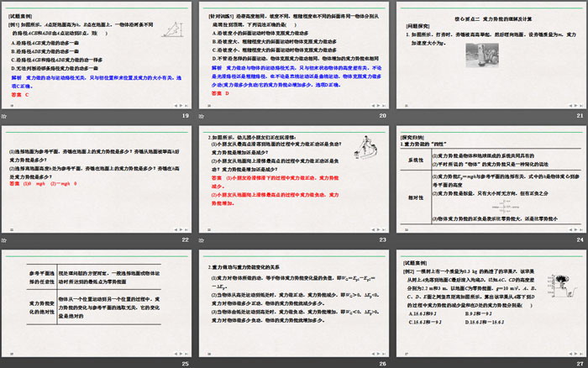Screen dimensions: 588x368
Task: Select slide 20 thumbnail with 针对训练1
Action: (294, 55)
